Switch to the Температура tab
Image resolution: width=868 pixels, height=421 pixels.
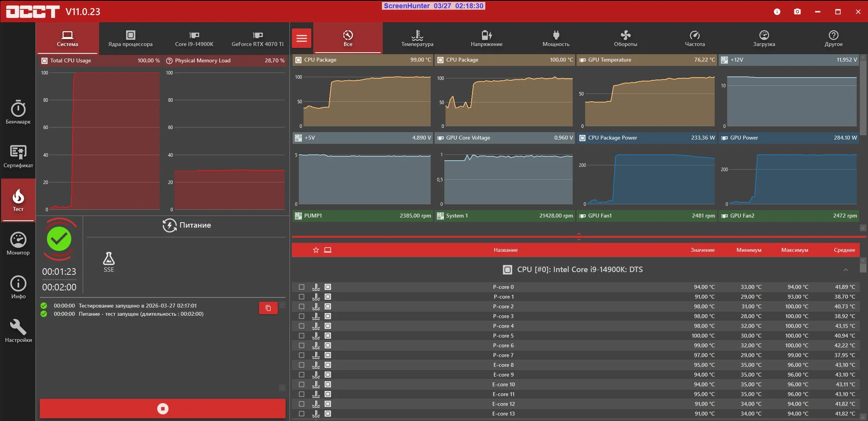point(417,38)
